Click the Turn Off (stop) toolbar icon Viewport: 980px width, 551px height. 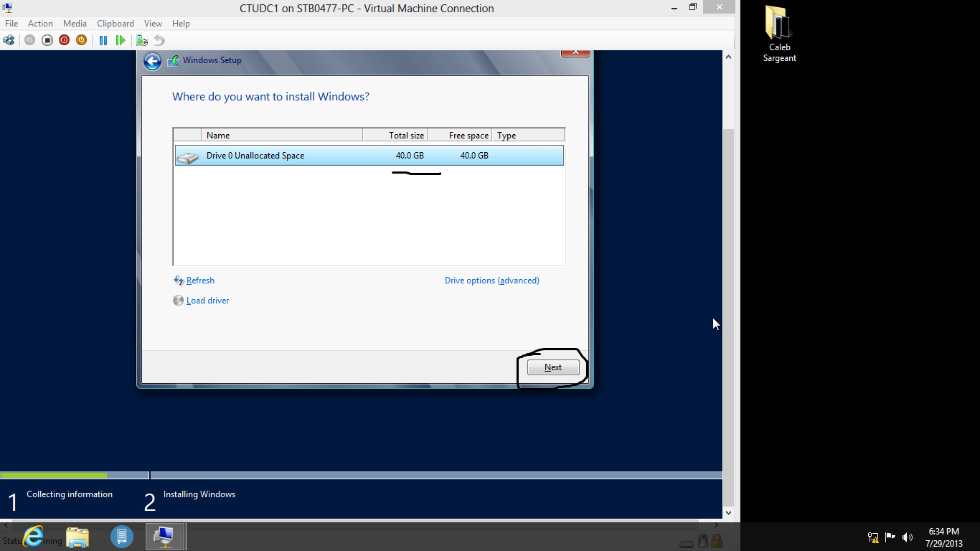(x=47, y=40)
